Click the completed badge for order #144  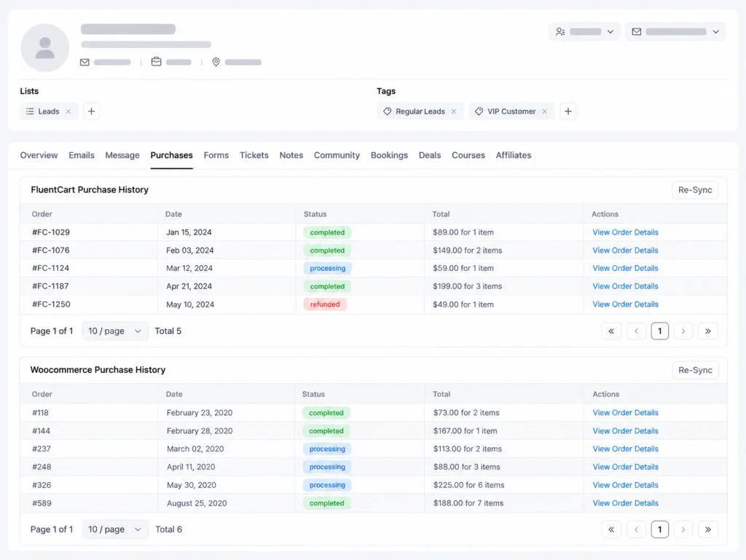point(326,430)
